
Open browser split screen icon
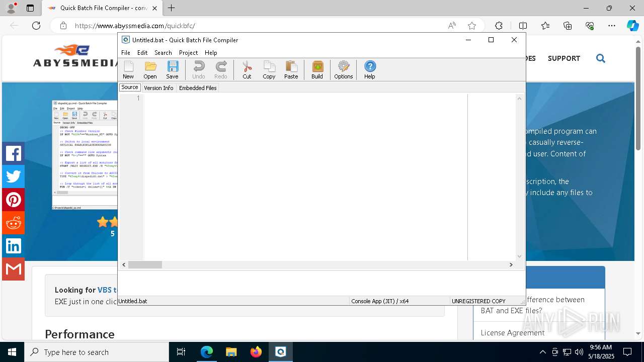[523, 26]
